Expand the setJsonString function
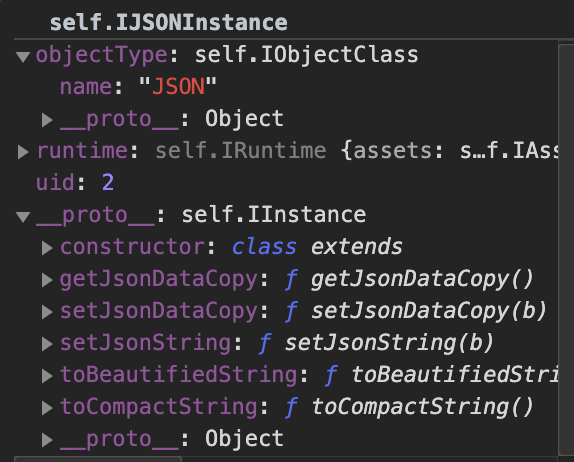 coord(47,344)
